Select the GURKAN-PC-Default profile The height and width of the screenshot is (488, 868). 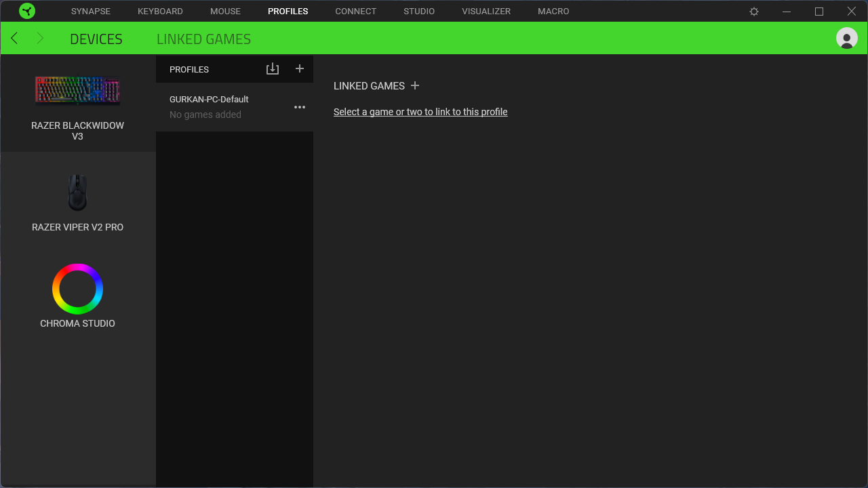[235, 107]
